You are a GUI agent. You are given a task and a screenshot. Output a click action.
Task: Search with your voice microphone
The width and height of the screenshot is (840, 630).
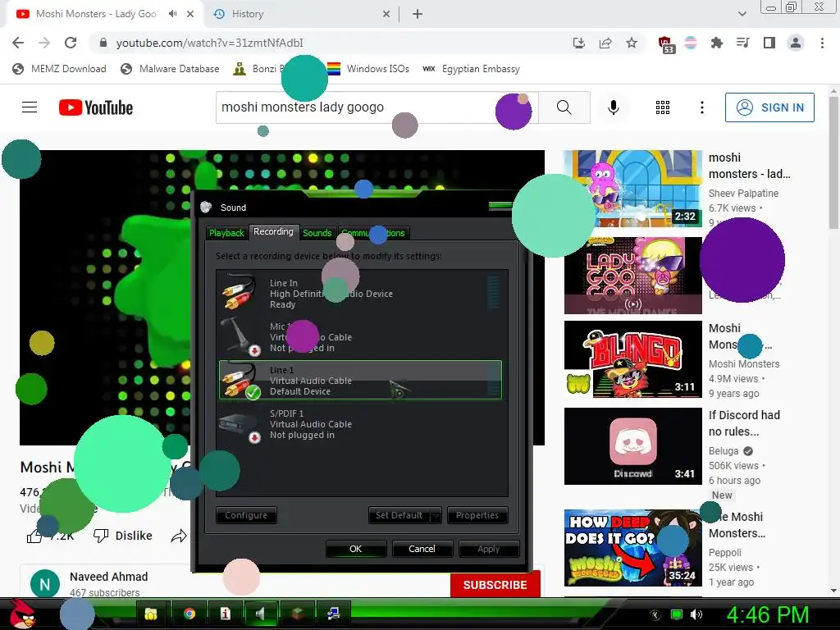click(614, 107)
